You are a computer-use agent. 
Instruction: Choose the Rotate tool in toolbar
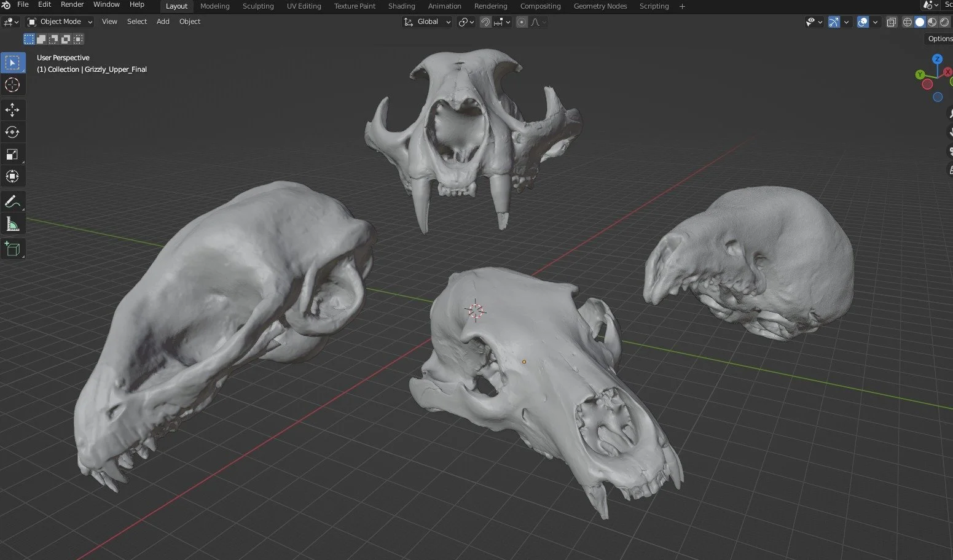tap(12, 132)
